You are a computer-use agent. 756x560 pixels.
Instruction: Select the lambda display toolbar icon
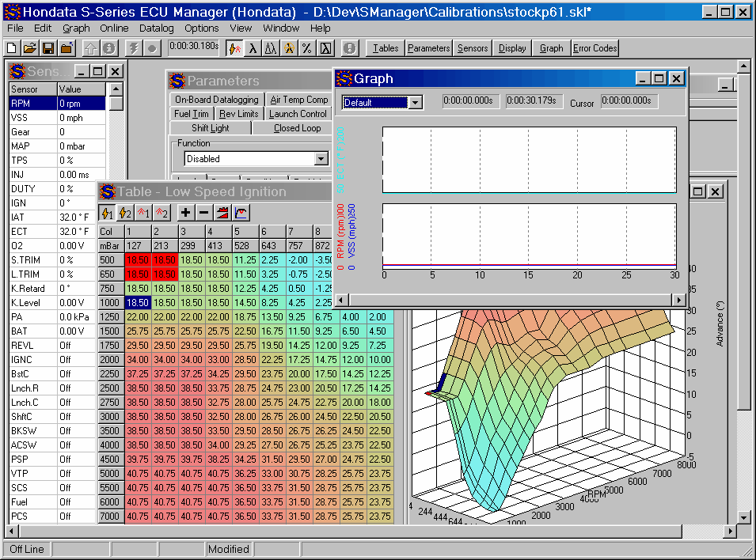click(253, 48)
